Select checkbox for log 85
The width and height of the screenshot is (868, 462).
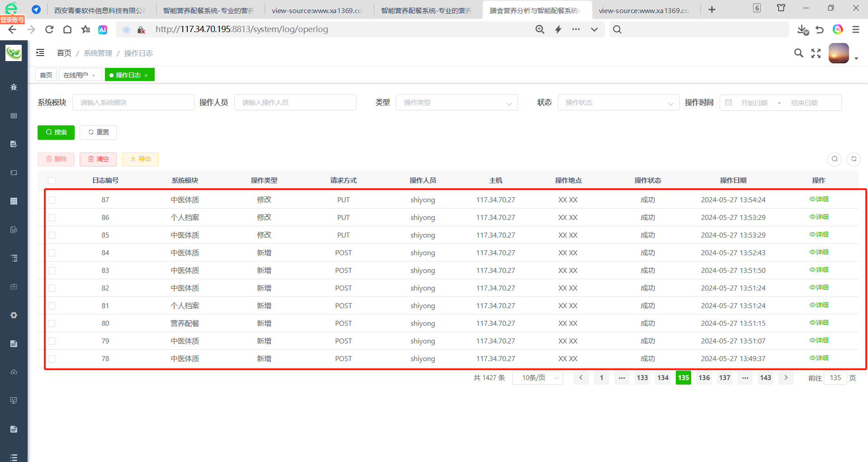[52, 235]
